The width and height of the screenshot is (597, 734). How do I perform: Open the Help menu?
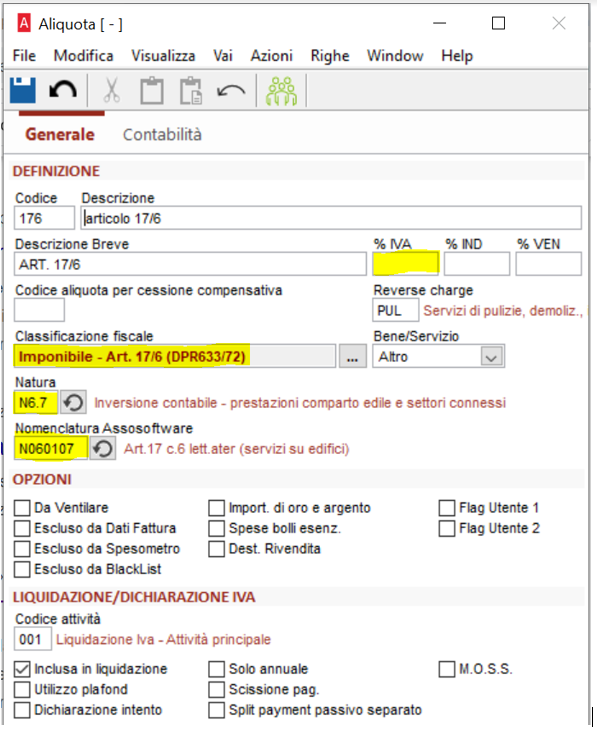[x=457, y=56]
